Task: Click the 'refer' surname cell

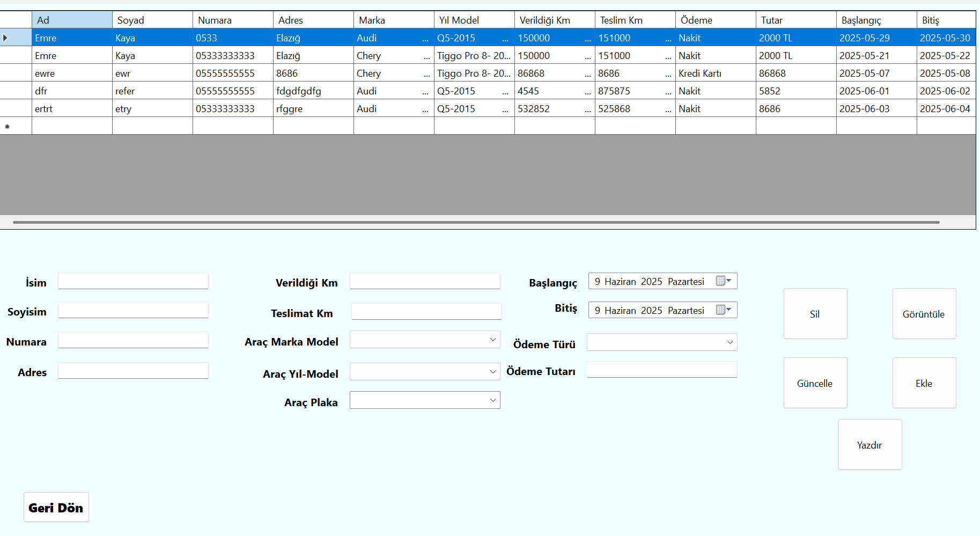Action: [x=153, y=91]
